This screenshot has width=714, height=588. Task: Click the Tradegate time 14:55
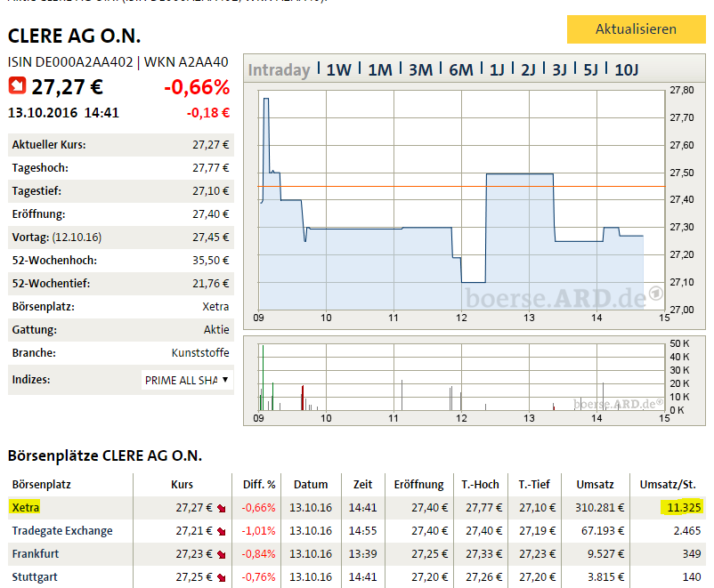pyautogui.click(x=362, y=531)
